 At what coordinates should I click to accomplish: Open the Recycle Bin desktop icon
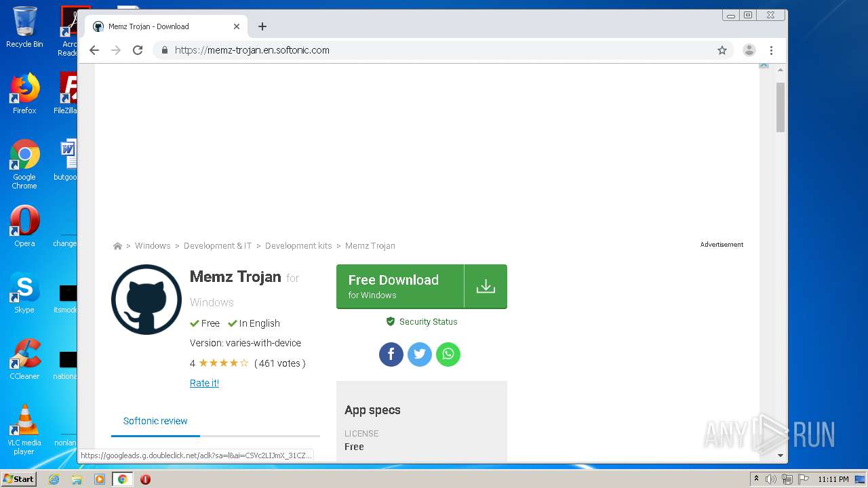coord(24,27)
